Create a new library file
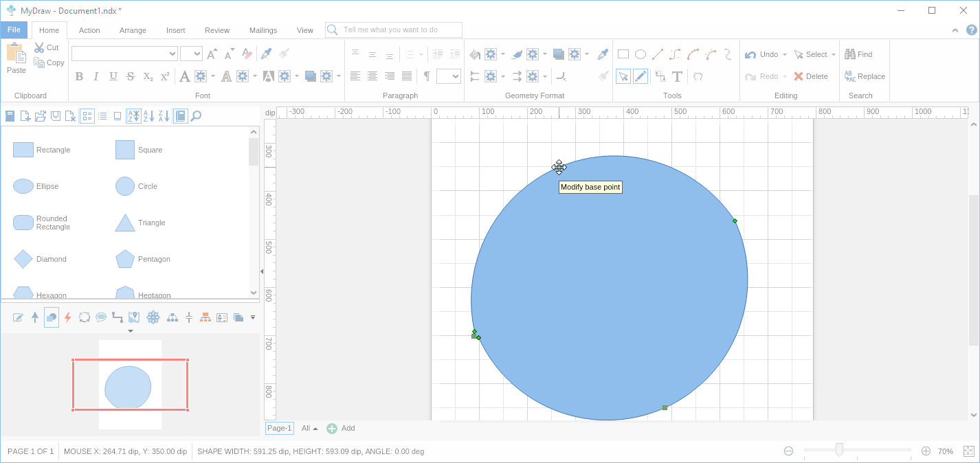980x463 pixels. (x=25, y=116)
